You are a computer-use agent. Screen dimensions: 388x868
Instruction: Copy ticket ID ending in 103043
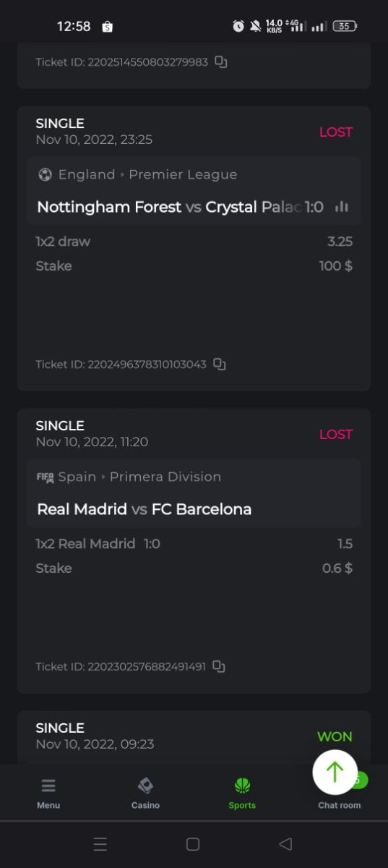220,365
